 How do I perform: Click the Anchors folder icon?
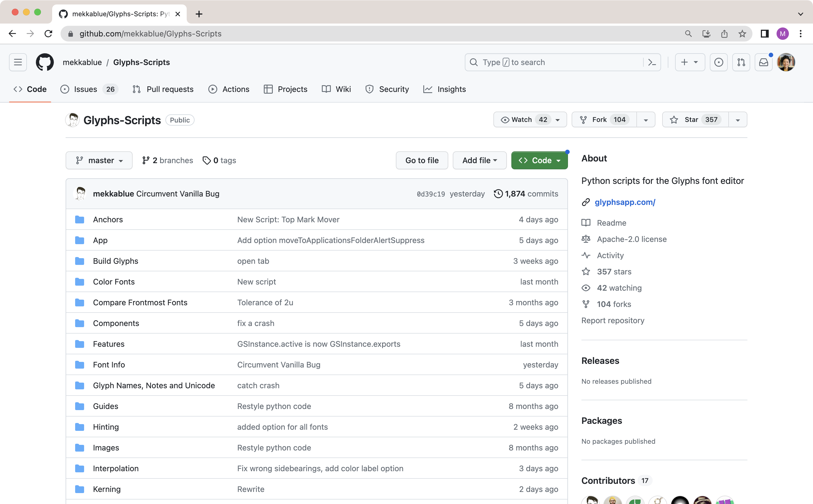tap(79, 219)
